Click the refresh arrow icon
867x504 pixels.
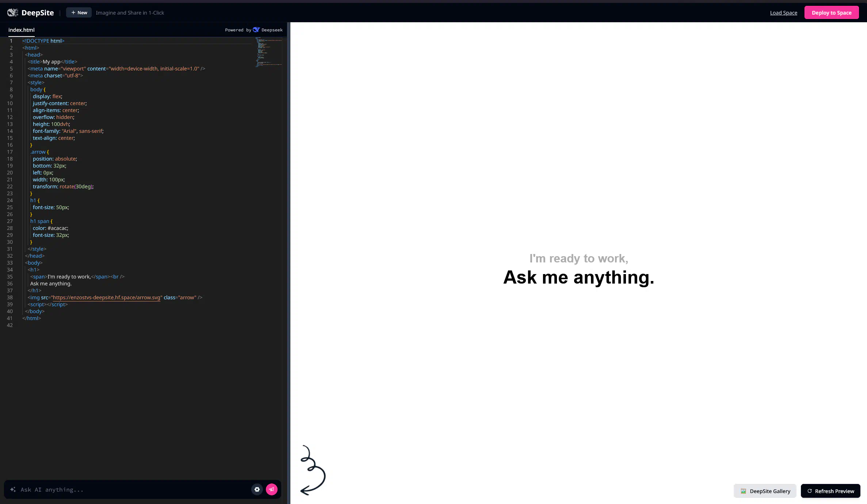(809, 491)
